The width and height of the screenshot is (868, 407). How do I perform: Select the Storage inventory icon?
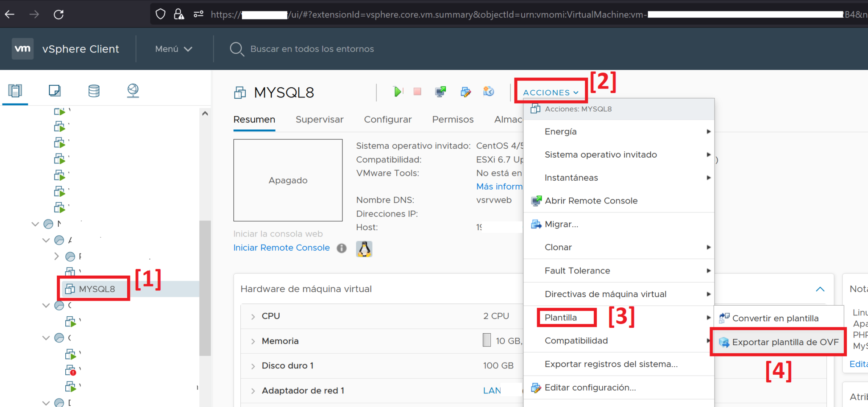[94, 90]
